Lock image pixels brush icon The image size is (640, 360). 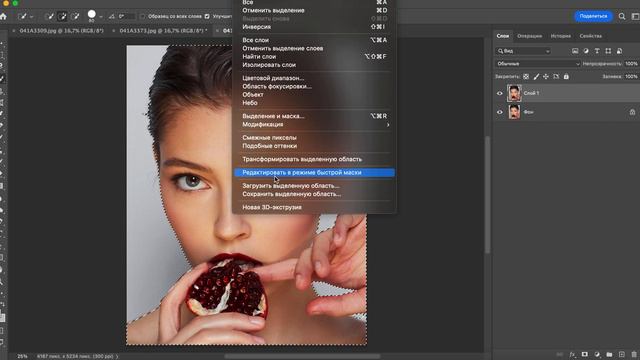[x=536, y=76]
